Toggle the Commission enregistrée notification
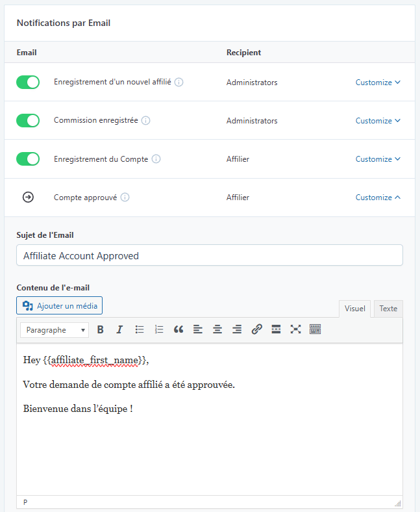 (x=28, y=121)
